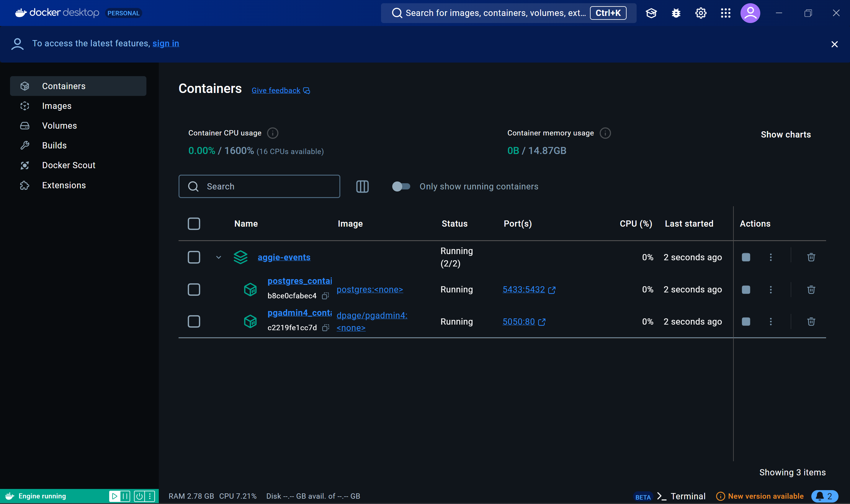Open the Builds section
The height and width of the screenshot is (504, 850).
(54, 145)
